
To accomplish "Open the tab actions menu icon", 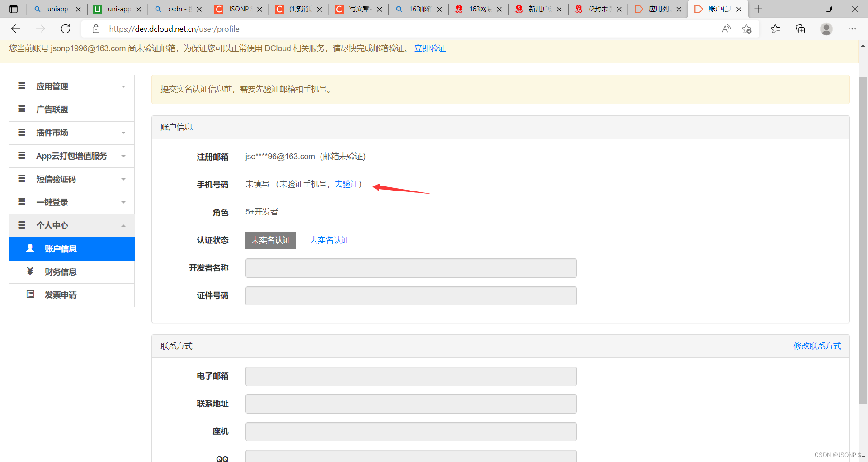I will (x=14, y=9).
